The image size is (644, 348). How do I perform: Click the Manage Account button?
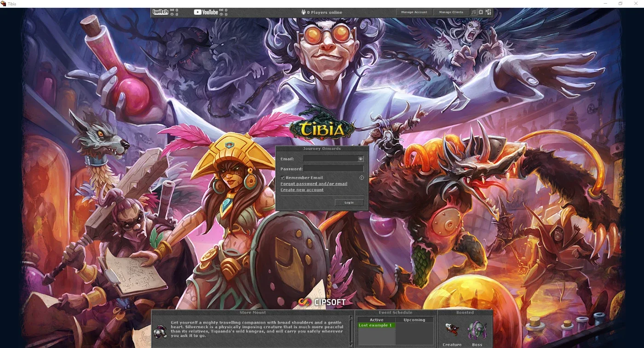[414, 12]
